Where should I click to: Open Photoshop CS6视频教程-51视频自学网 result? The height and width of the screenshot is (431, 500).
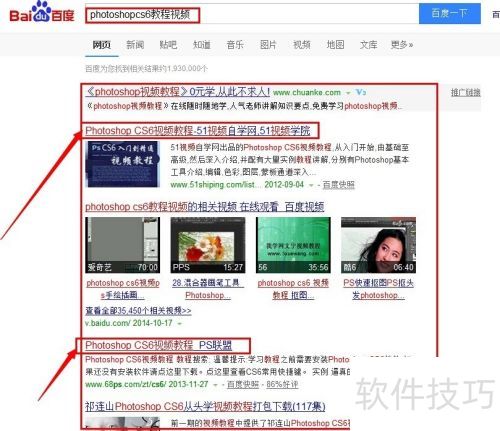198,130
